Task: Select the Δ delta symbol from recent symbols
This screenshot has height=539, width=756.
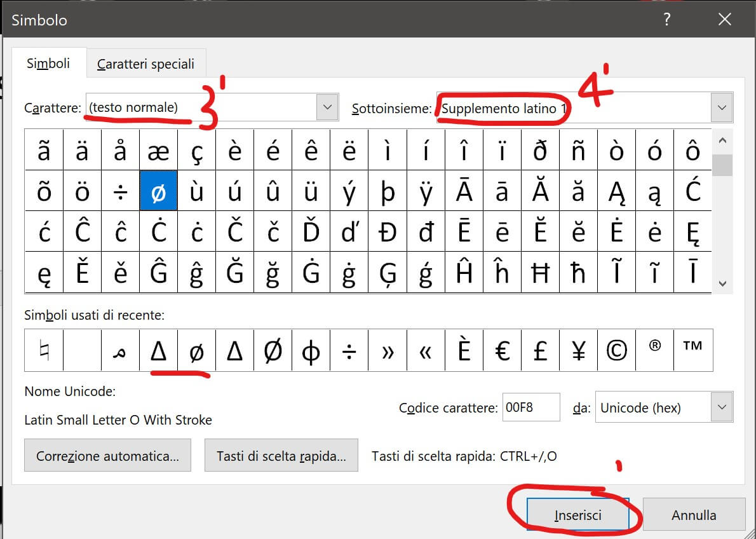Action: (158, 350)
